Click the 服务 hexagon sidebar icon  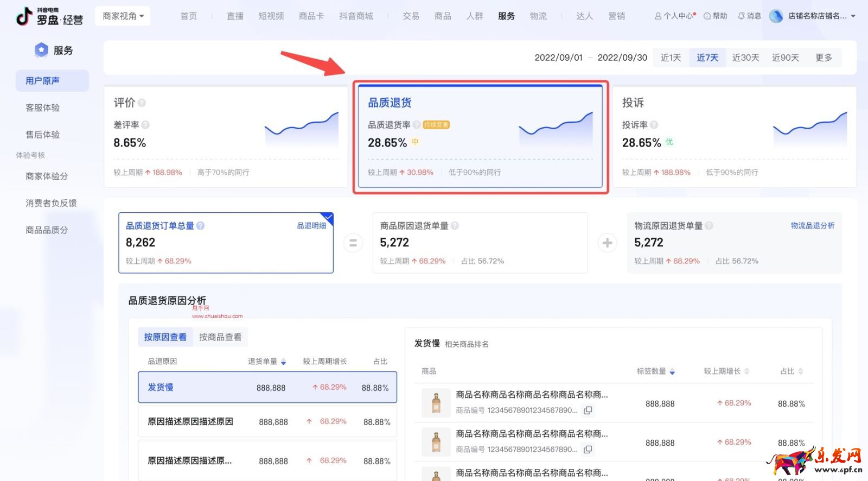click(x=41, y=50)
